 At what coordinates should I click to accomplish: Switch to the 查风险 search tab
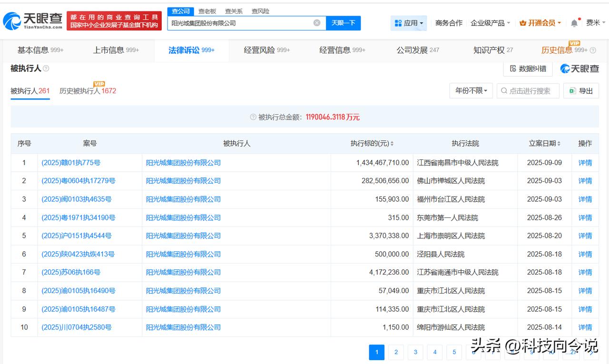point(260,11)
